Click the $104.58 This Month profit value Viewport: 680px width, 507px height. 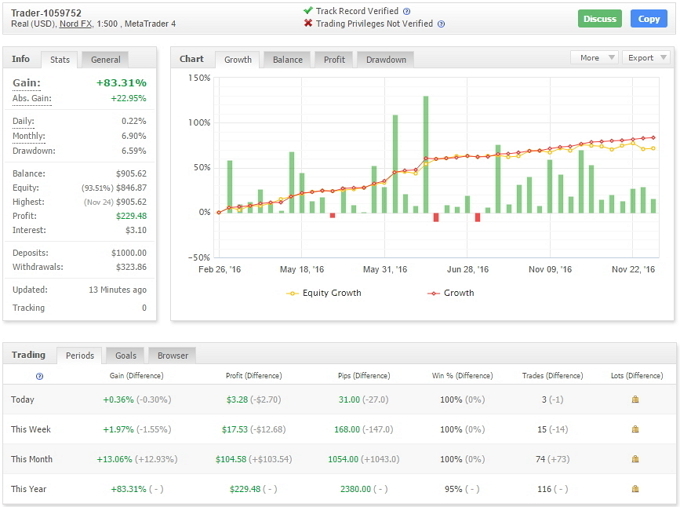pos(231,459)
